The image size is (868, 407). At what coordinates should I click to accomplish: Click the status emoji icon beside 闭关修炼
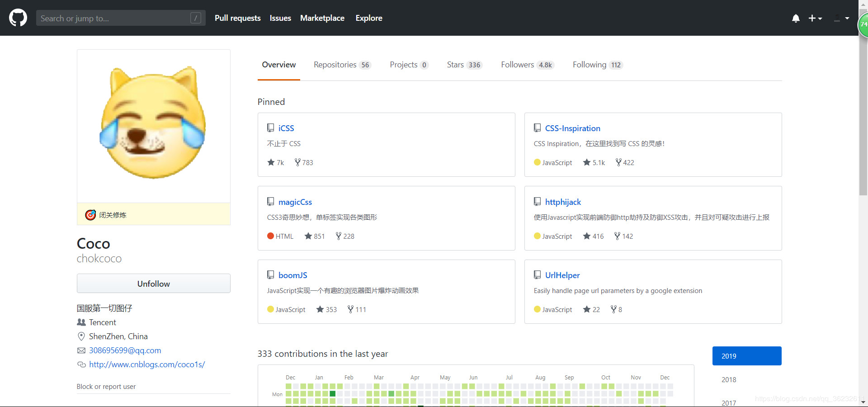click(x=90, y=215)
